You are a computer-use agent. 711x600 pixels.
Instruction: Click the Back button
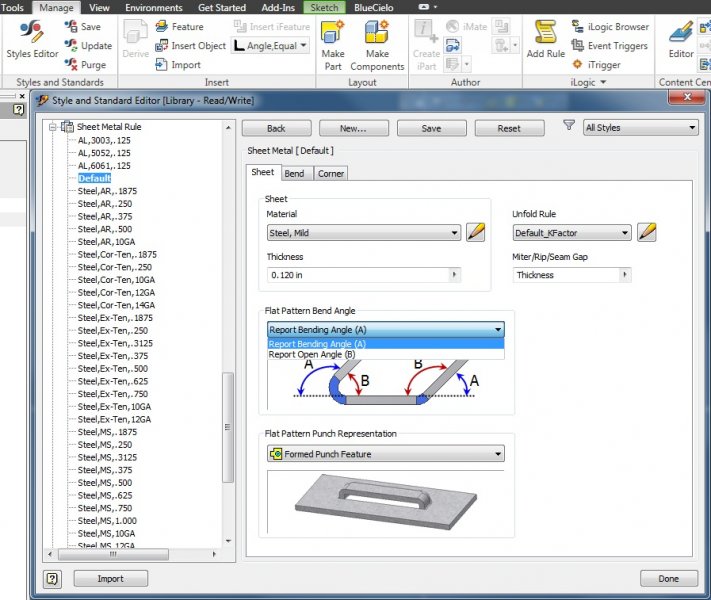click(x=277, y=128)
